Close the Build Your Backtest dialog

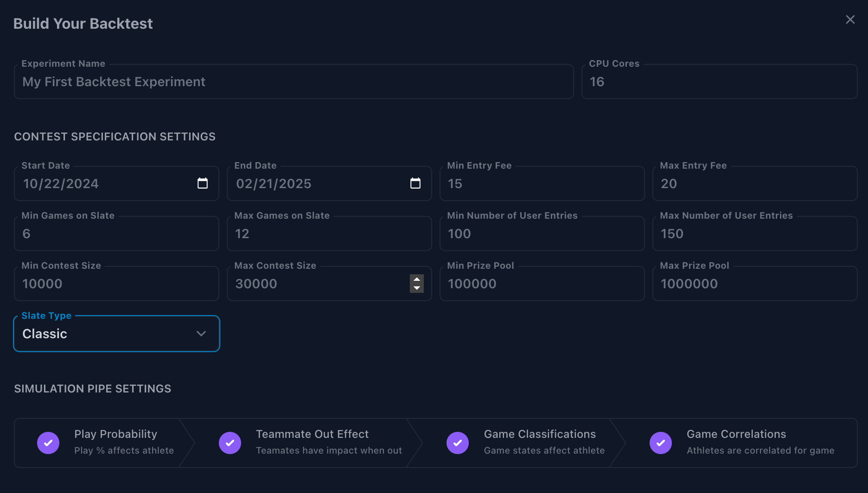[x=850, y=19]
